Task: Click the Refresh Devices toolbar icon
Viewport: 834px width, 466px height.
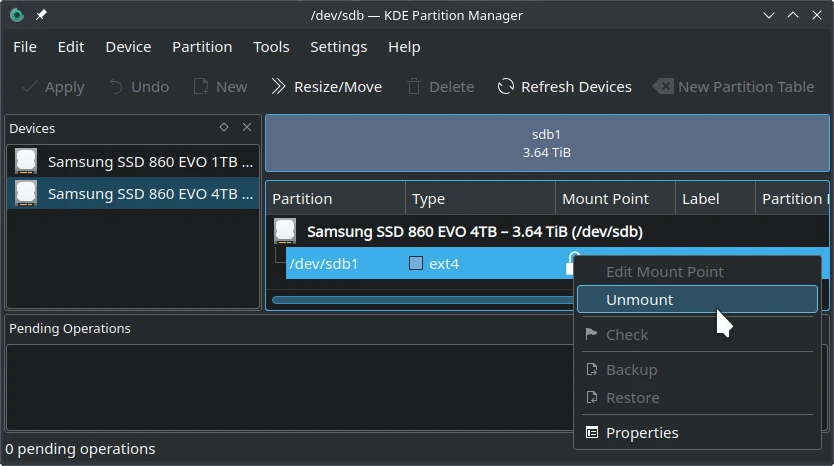Action: pos(506,87)
